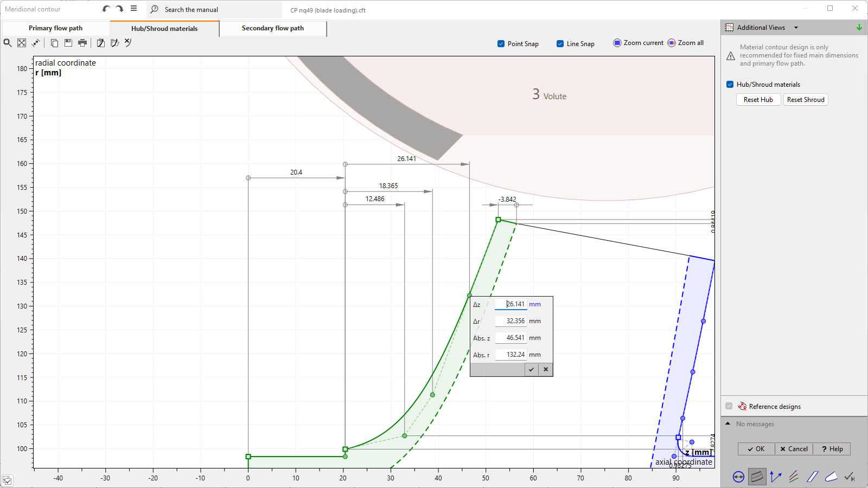Select the meridional contour design step icon
Image resolution: width=868 pixels, height=488 pixels.
click(x=757, y=477)
